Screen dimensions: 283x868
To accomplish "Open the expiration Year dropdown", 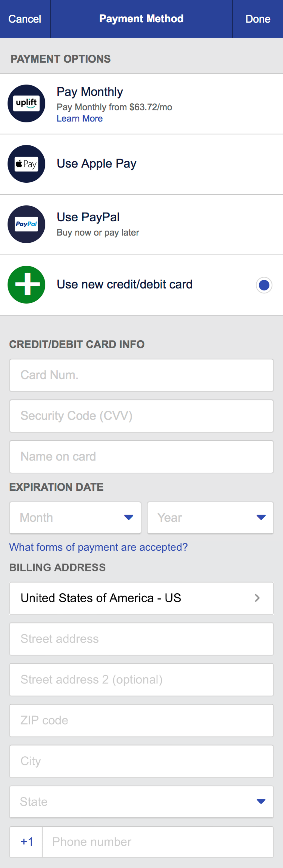I will 210,518.
